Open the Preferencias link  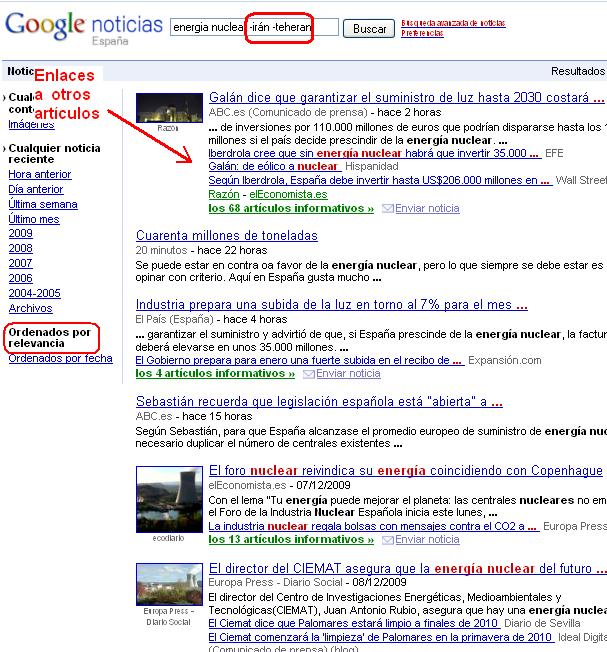pyautogui.click(x=422, y=33)
